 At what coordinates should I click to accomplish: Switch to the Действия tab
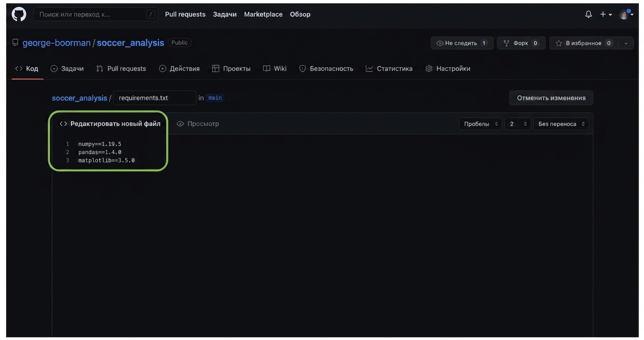click(180, 69)
